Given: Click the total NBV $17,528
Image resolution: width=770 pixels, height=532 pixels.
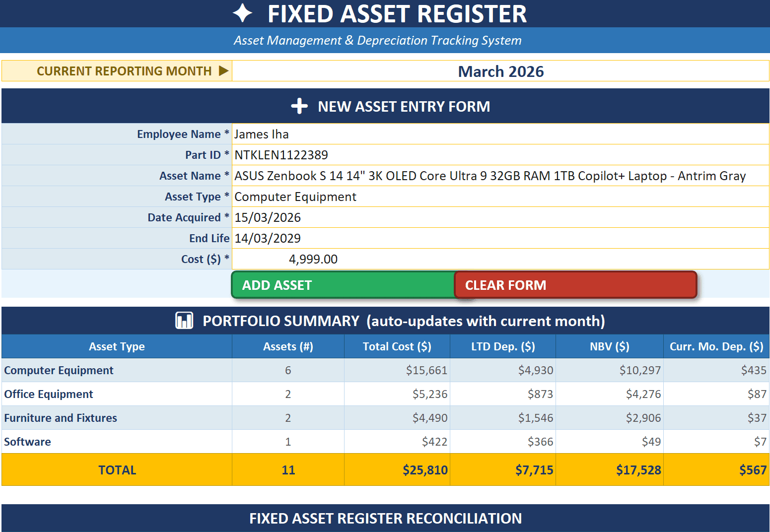Looking at the screenshot, I should 610,469.
